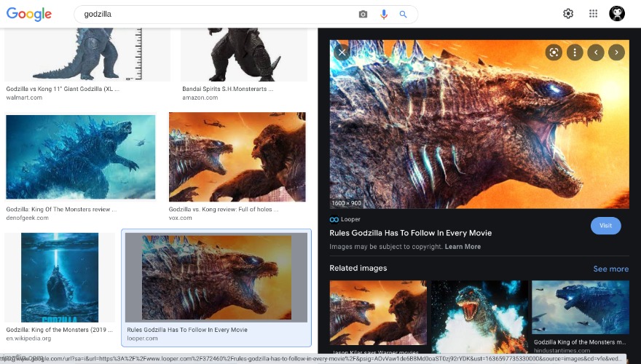Click the denofgeek.com source text
641x364 pixels.
pyautogui.click(x=28, y=218)
